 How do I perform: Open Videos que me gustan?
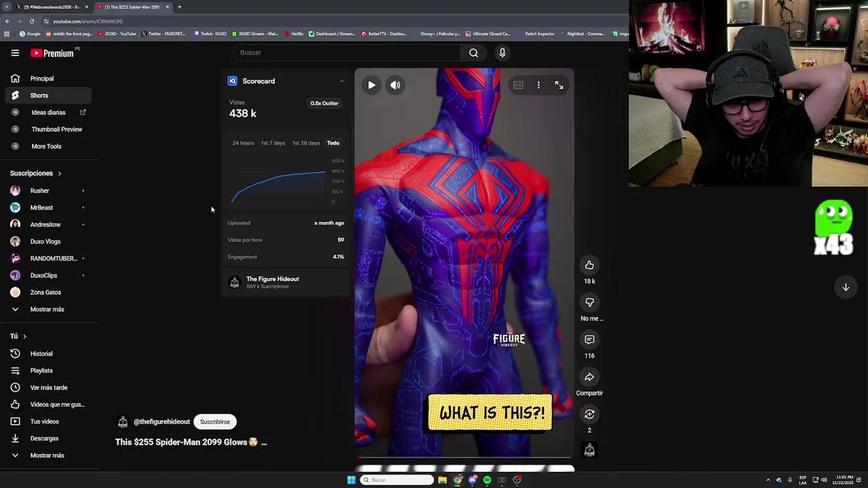[47, 405]
